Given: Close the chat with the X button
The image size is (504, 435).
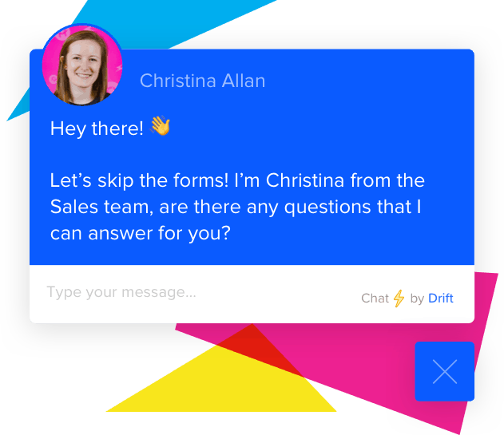Looking at the screenshot, I should [x=445, y=371].
